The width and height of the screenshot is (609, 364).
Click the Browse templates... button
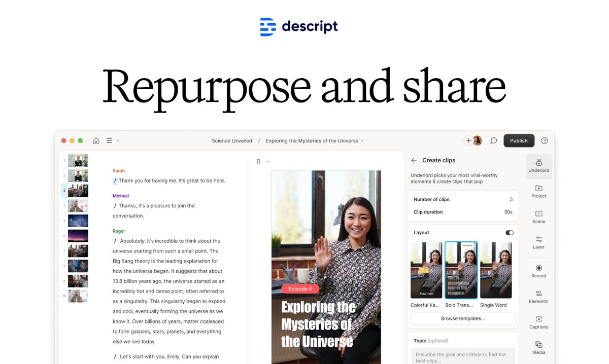[463, 318]
